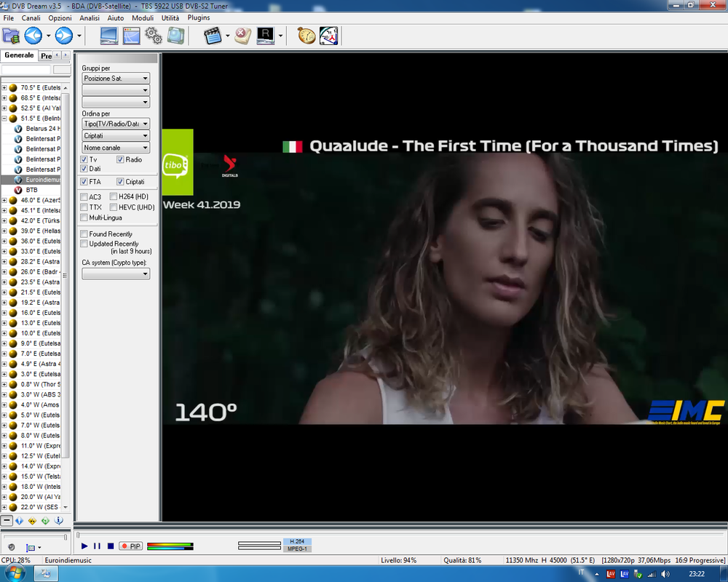Click the slider above the display mode icon
Image resolution: width=728 pixels, height=582 pixels.
click(35, 537)
